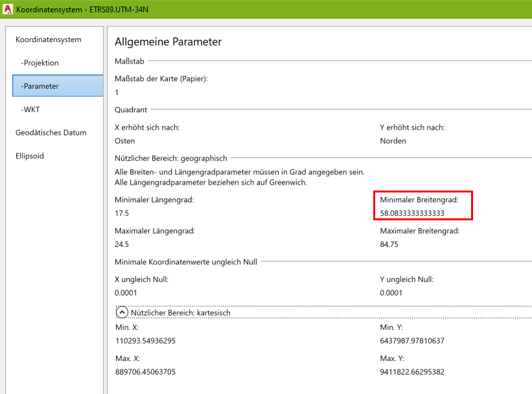Open the Ellipsoid settings page
This screenshot has width=532, height=394.
[x=29, y=156]
